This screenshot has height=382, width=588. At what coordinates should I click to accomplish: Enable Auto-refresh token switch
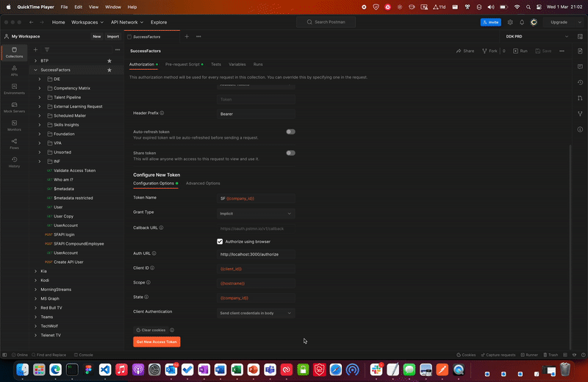(290, 131)
